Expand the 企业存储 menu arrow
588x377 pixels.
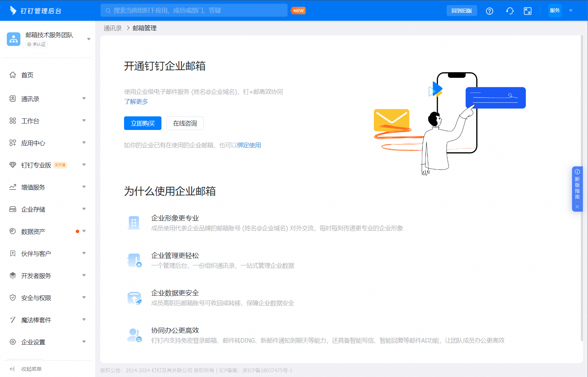click(x=84, y=209)
